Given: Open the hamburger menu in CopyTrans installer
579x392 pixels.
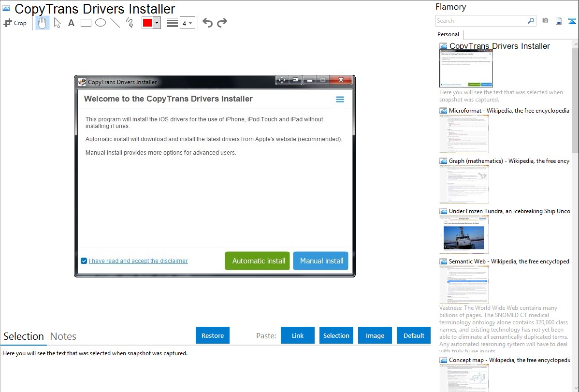Looking at the screenshot, I should coord(340,100).
